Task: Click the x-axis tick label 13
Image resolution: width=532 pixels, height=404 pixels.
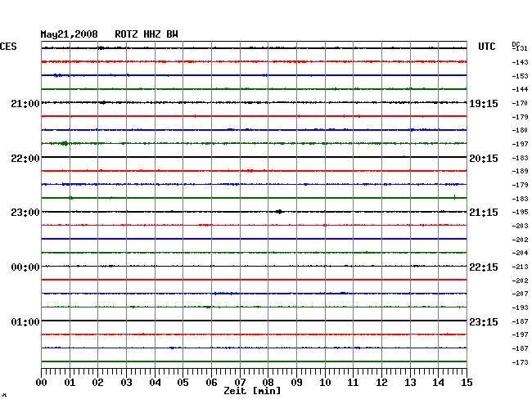Action: (410, 383)
